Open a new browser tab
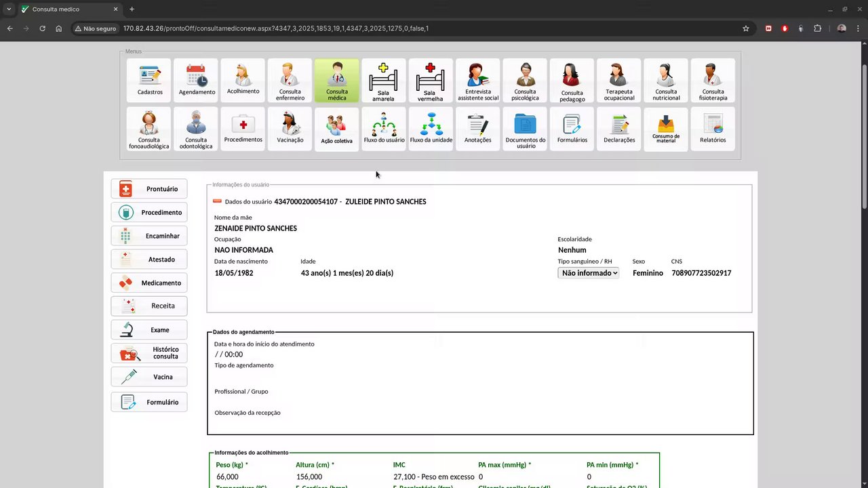This screenshot has height=488, width=868. tap(132, 9)
